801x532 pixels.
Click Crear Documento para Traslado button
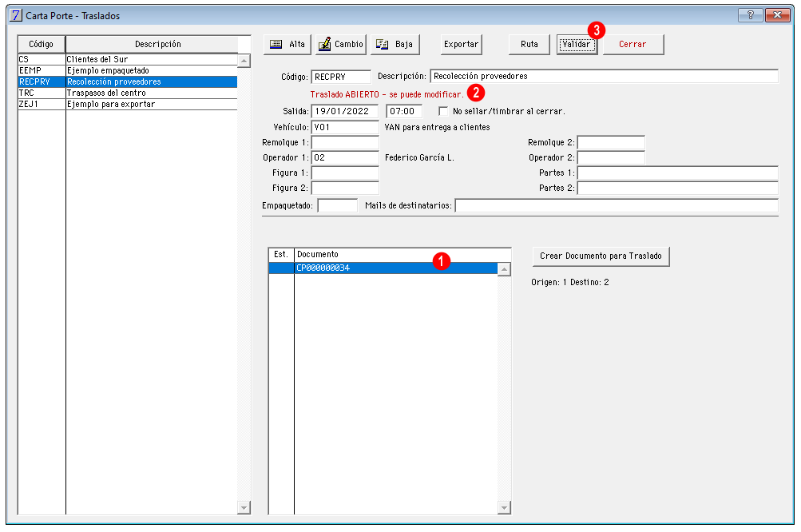(x=601, y=256)
